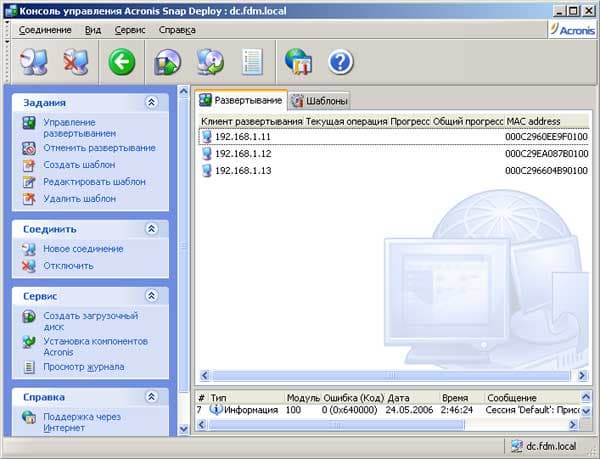
Task: Click icon beside Редактировать шаблон
Action: [29, 182]
